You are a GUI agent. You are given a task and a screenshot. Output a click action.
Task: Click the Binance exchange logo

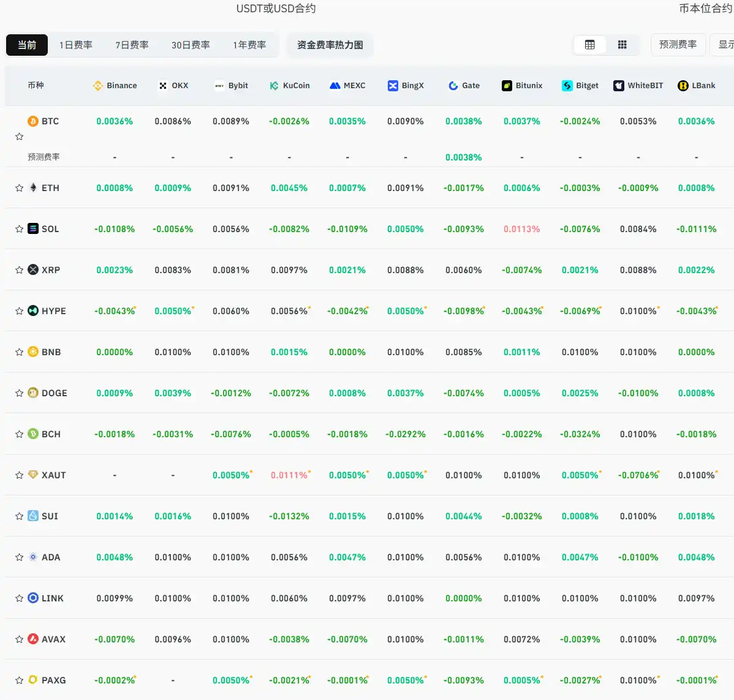pyautogui.click(x=98, y=86)
